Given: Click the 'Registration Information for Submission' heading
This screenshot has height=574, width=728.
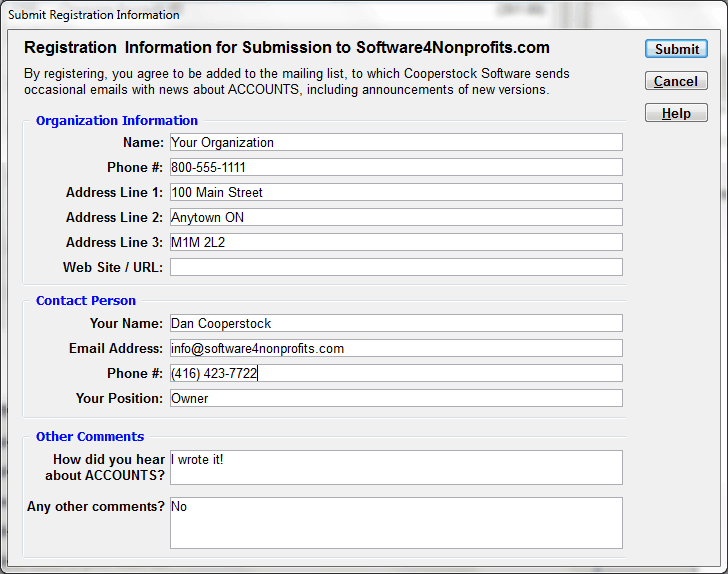Looking at the screenshot, I should [286, 47].
